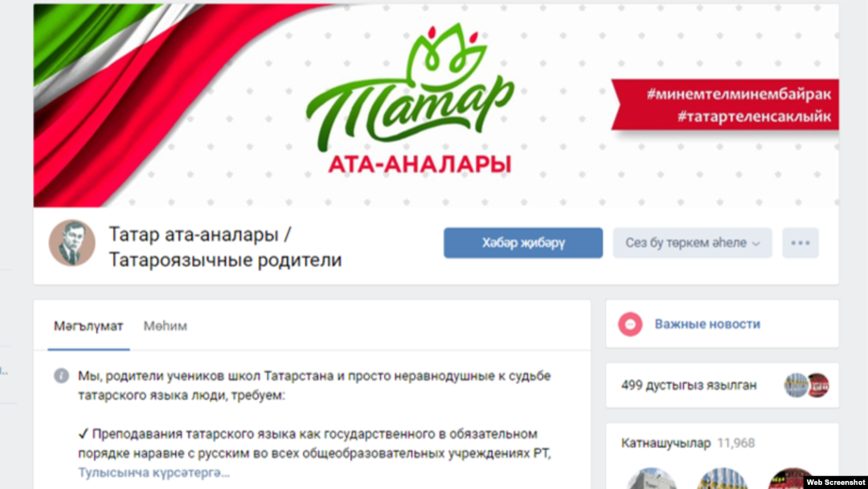Screen dimensions: 868x489
Task: Click the red Важные новости icon
Action: (630, 324)
